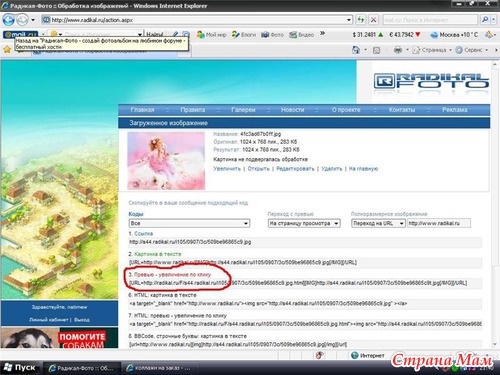
Task: Click the Refresh page icon
Action: click(x=361, y=20)
